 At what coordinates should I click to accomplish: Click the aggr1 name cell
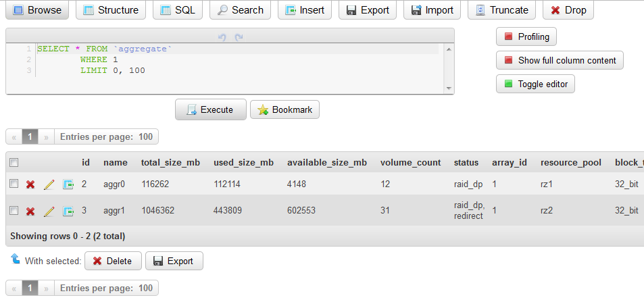[x=114, y=211]
